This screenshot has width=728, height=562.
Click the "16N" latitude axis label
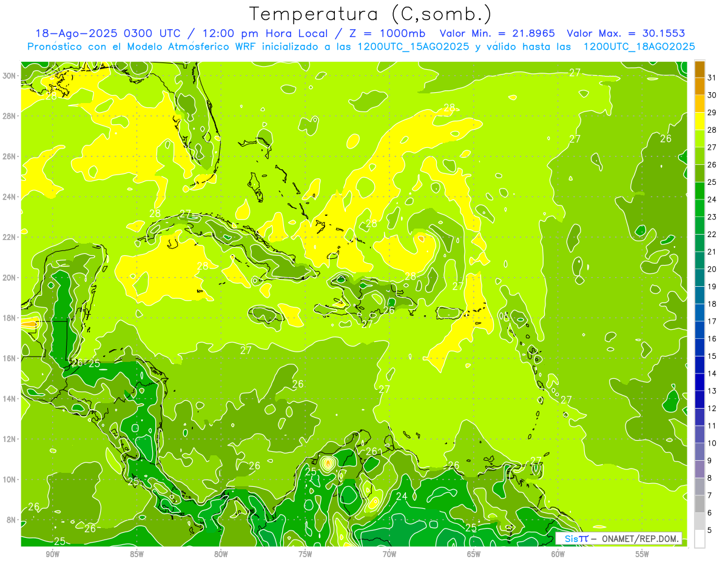[x=9, y=358]
